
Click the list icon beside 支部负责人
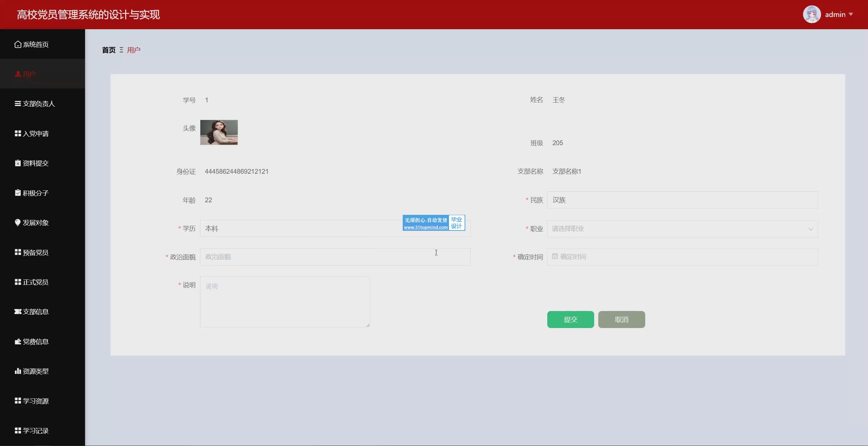pyautogui.click(x=18, y=104)
